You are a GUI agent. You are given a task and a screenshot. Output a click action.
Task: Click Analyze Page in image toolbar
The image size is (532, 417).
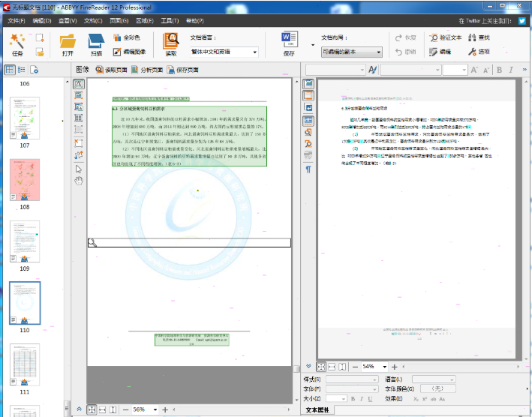tap(147, 70)
